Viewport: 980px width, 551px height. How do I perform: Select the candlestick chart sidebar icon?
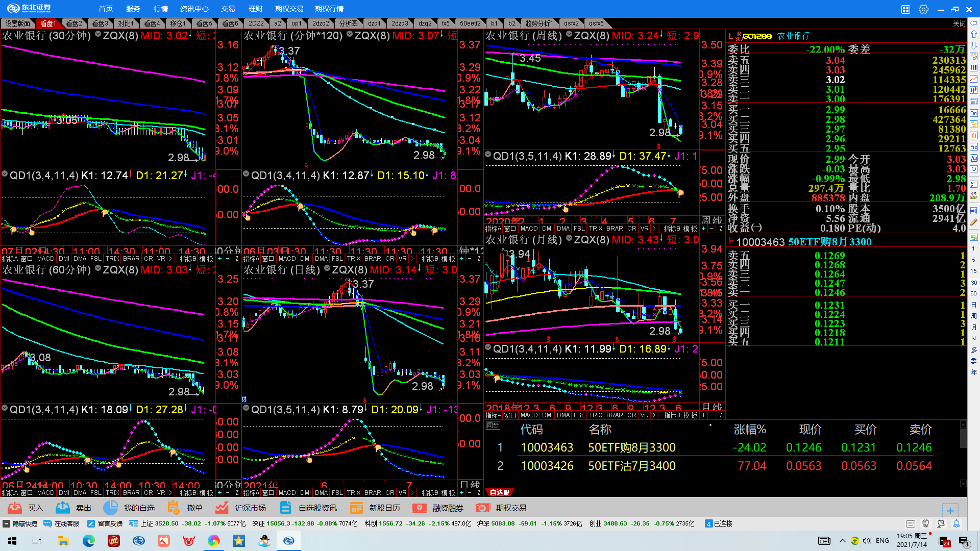tap(974, 90)
